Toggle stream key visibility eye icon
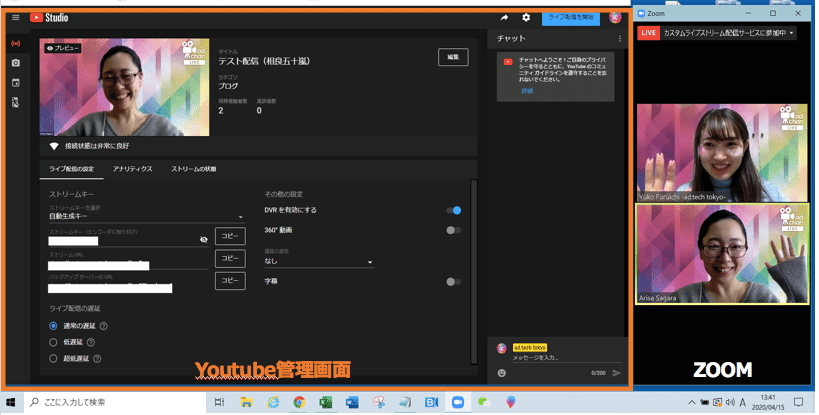819x415 pixels. (x=204, y=240)
